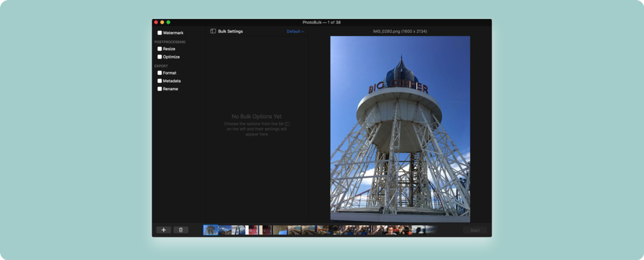
Task: Turn on the Optimize checkbox
Action: 159,57
